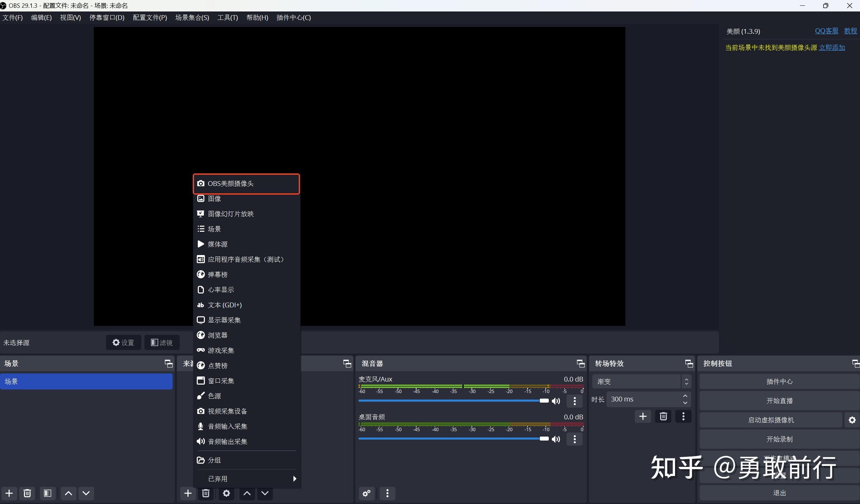Screen dimensions: 860x504
Task: Open the scene filters icon
Action: [48, 494]
